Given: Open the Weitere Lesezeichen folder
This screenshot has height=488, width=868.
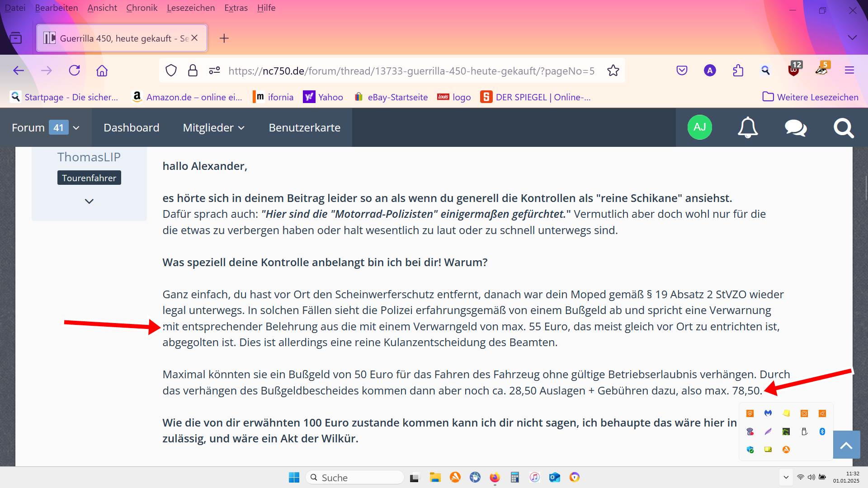Looking at the screenshot, I should pyautogui.click(x=810, y=97).
